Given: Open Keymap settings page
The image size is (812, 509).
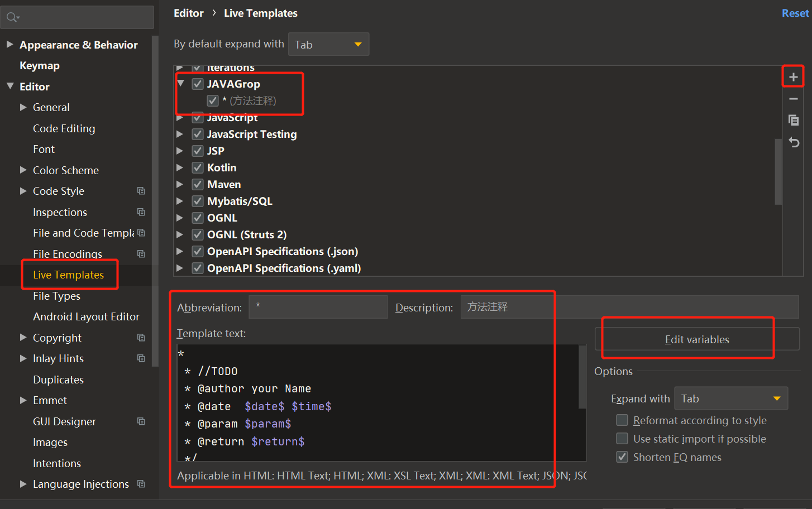Looking at the screenshot, I should pos(40,65).
